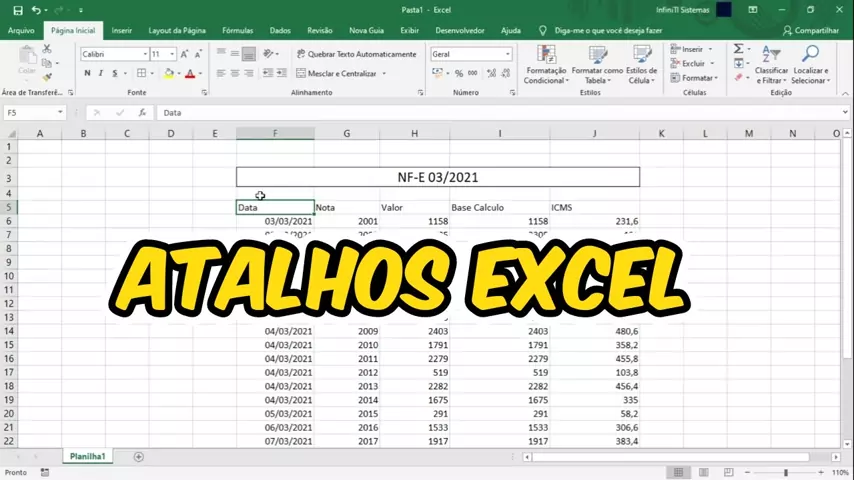Switch to the Inserir ribbon tab
This screenshot has height=480, width=854.
pos(122,31)
